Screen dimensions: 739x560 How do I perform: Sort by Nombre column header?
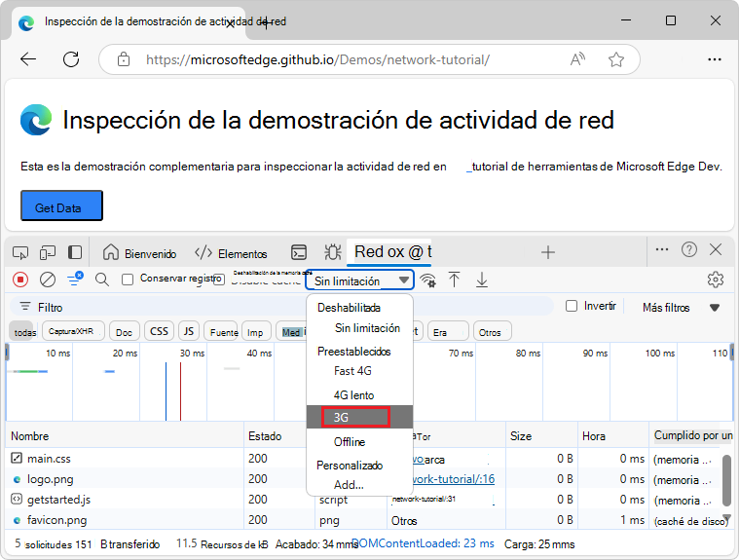[125, 436]
